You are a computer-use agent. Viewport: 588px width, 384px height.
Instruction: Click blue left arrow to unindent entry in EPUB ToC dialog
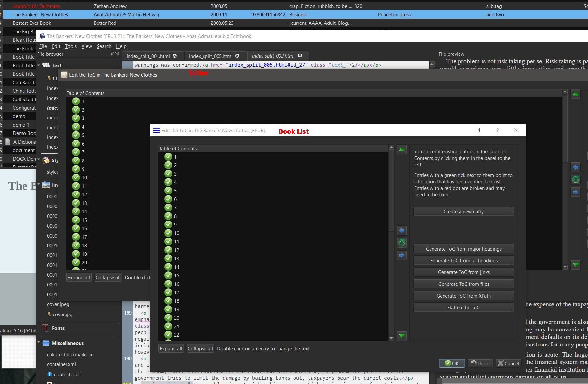pos(402,231)
